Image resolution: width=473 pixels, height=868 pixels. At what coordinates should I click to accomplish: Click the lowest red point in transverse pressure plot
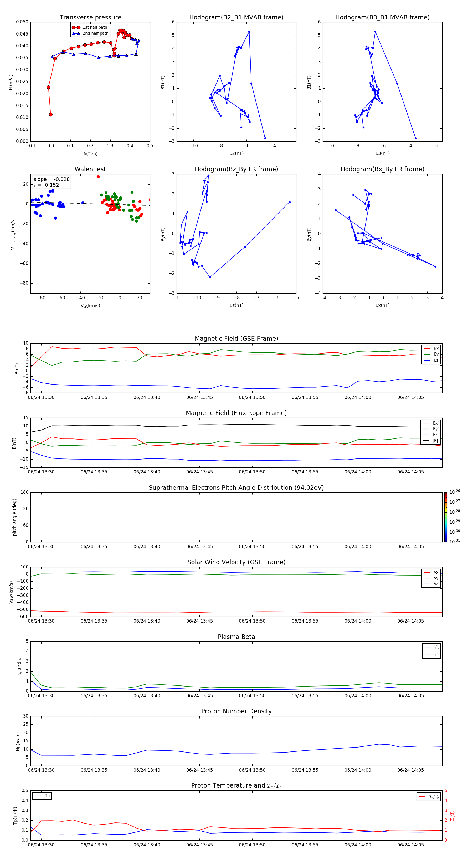click(51, 115)
